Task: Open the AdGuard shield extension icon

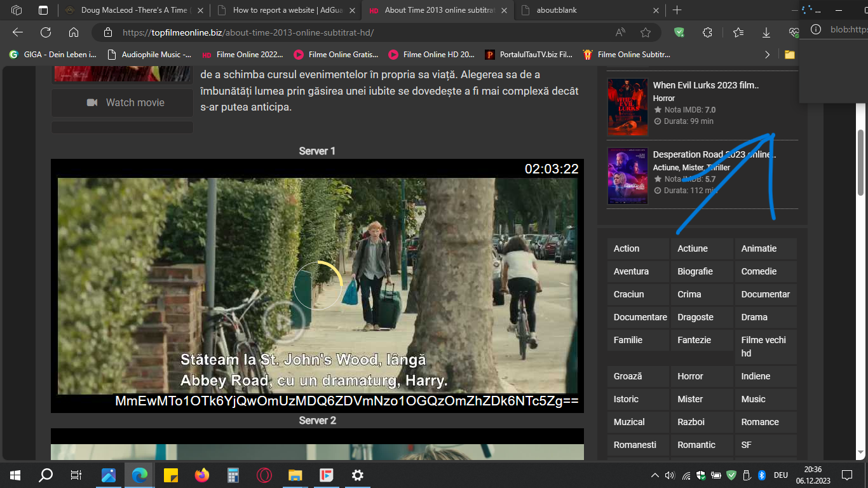Action: coord(679,32)
